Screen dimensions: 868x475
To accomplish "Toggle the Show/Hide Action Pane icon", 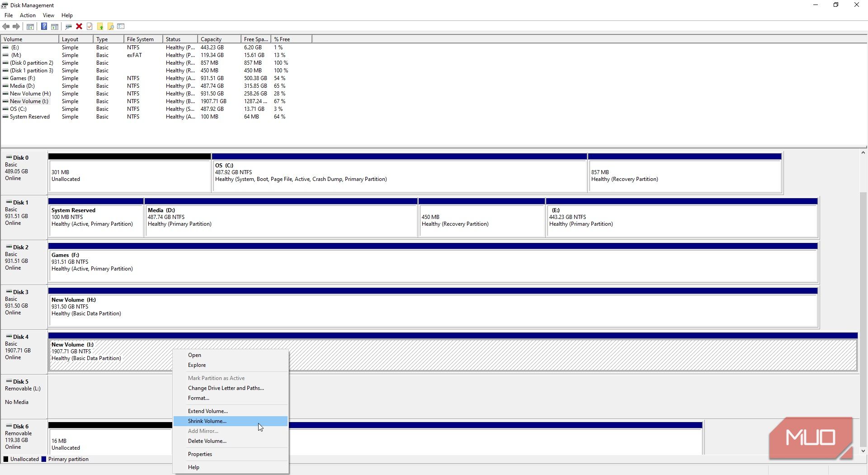I will pyautogui.click(x=55, y=27).
